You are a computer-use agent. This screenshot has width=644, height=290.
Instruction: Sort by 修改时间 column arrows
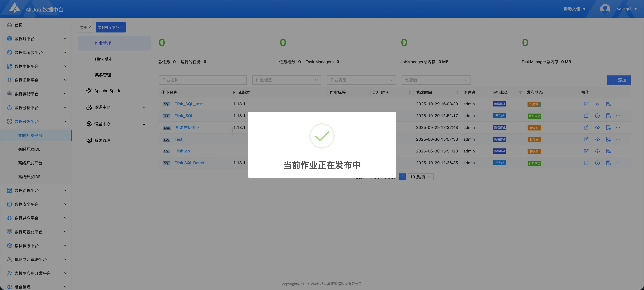[457, 93]
